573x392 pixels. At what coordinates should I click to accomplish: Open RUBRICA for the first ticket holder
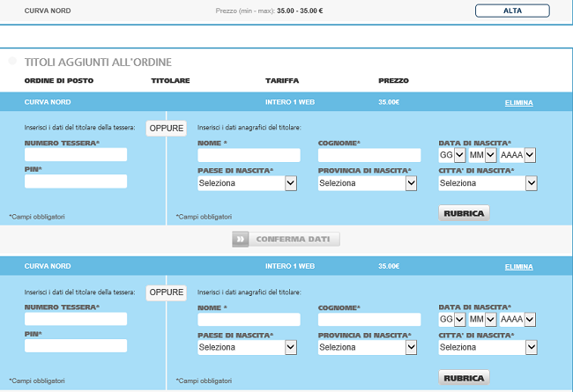[x=464, y=213]
